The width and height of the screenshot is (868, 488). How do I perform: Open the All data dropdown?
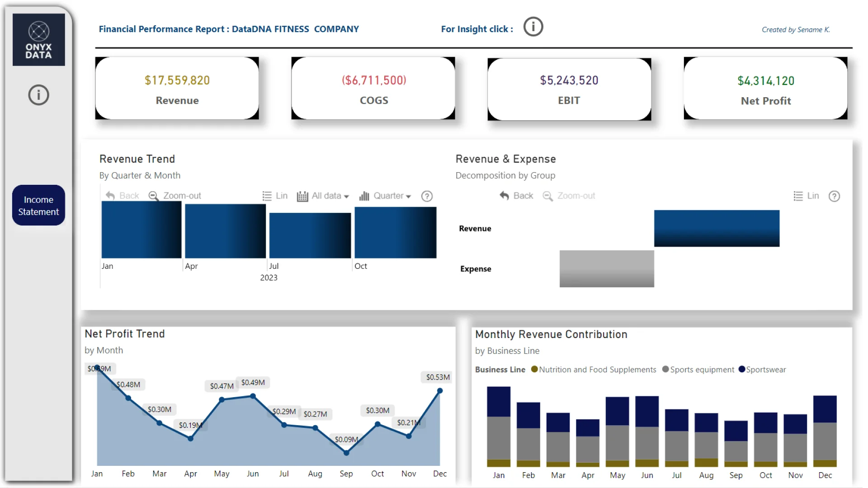(323, 196)
